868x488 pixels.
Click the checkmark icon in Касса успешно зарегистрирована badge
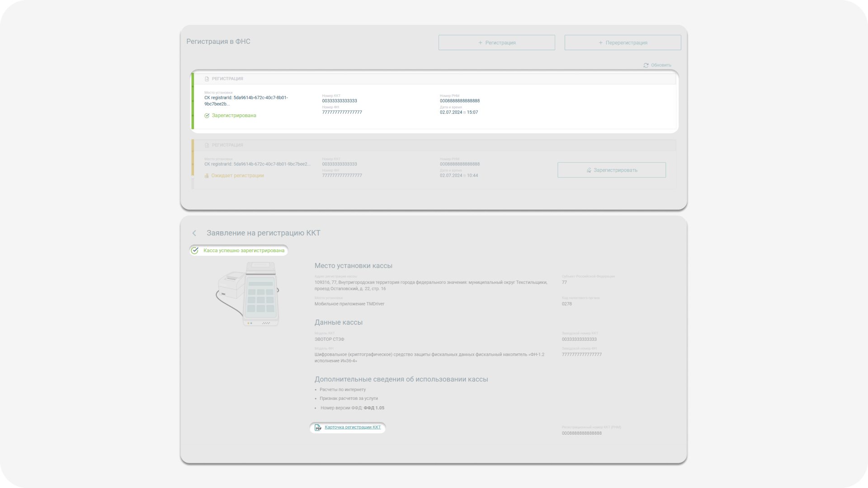[x=195, y=251]
